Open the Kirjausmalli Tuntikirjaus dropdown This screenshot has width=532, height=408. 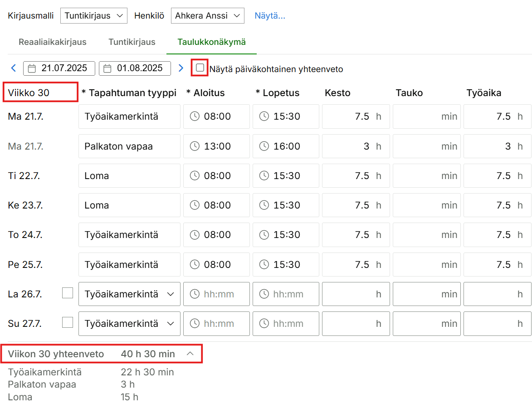94,16
